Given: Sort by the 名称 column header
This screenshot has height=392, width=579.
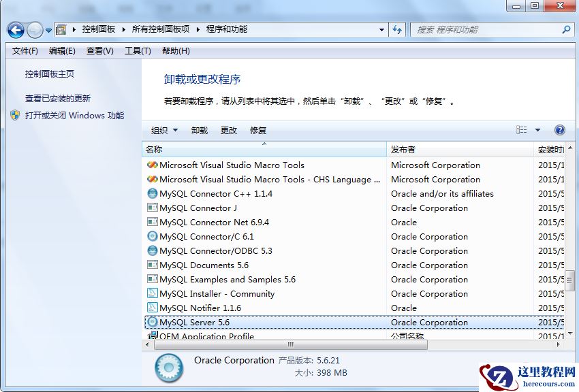Looking at the screenshot, I should (264, 149).
